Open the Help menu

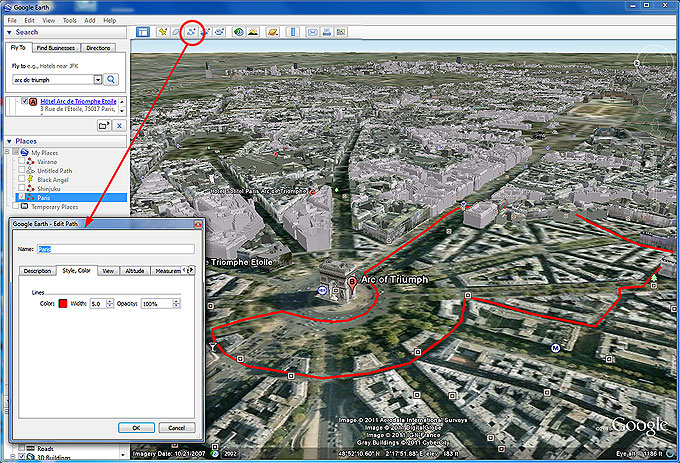coord(110,20)
